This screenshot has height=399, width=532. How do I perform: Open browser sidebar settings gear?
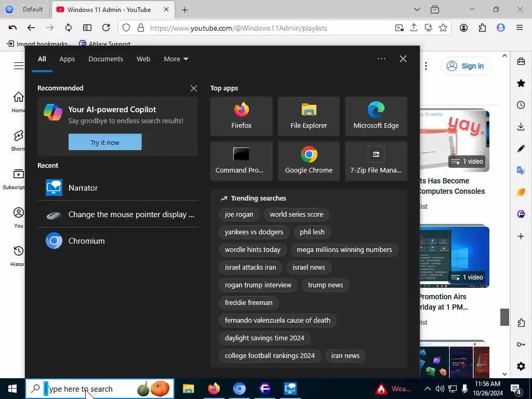tap(521, 366)
